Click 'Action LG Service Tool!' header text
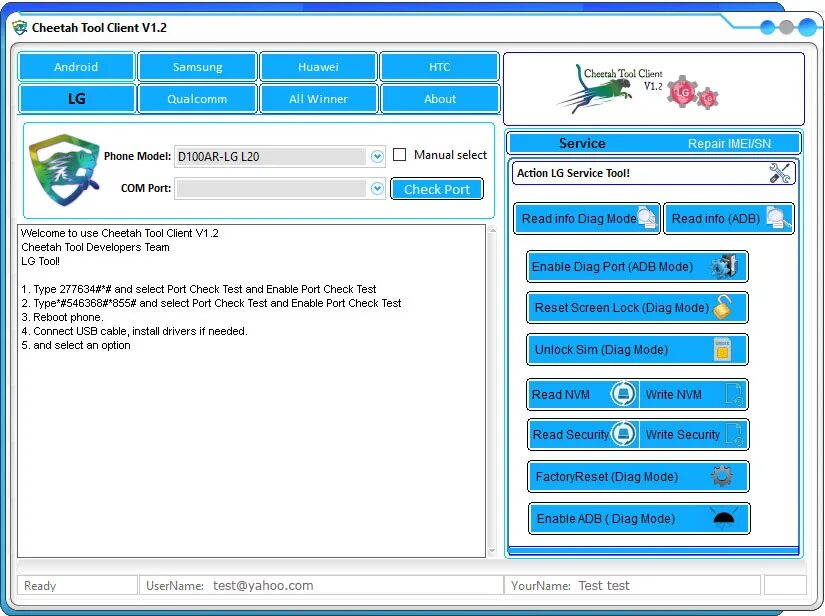This screenshot has width=825, height=616. 573,173
